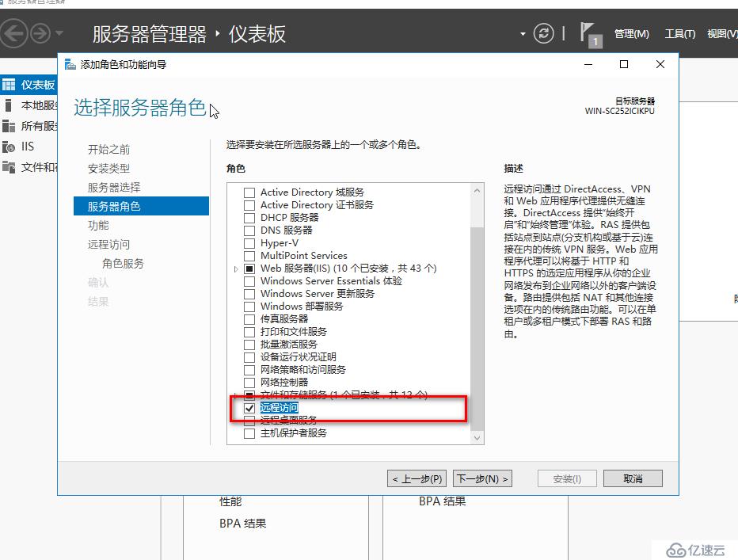Viewport: 738px width, 560px height.
Task: Open the IIS sidebar icon
Action: point(9,147)
